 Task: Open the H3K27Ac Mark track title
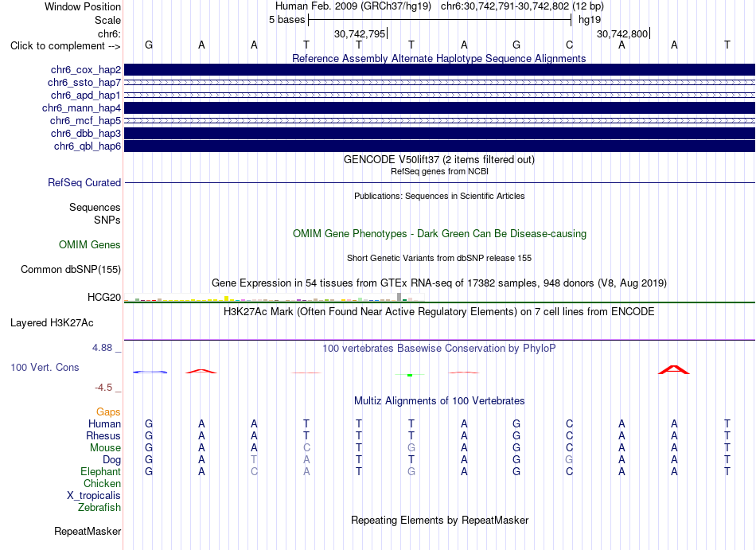(438, 312)
